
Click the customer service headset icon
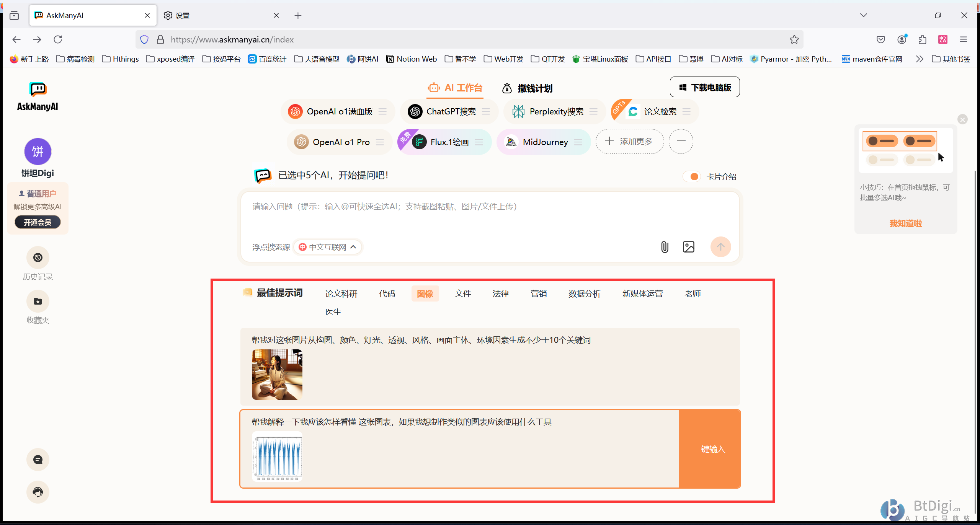(x=38, y=492)
